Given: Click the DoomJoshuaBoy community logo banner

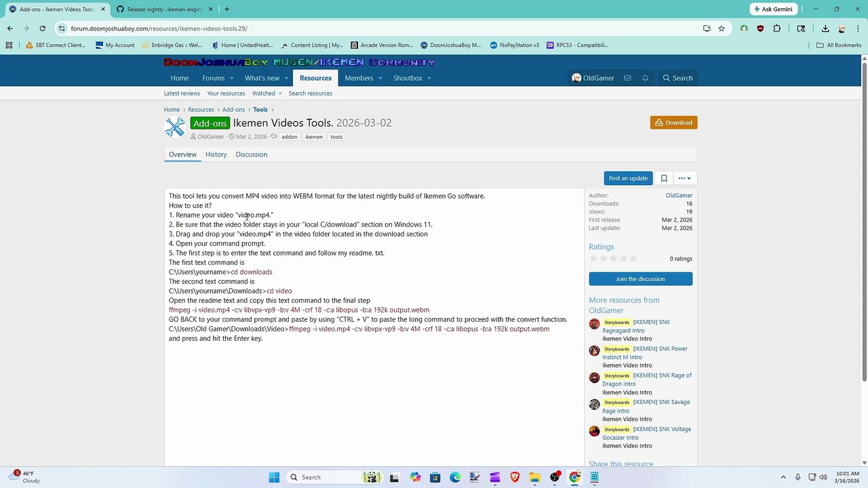Looking at the screenshot, I should pyautogui.click(x=299, y=62).
